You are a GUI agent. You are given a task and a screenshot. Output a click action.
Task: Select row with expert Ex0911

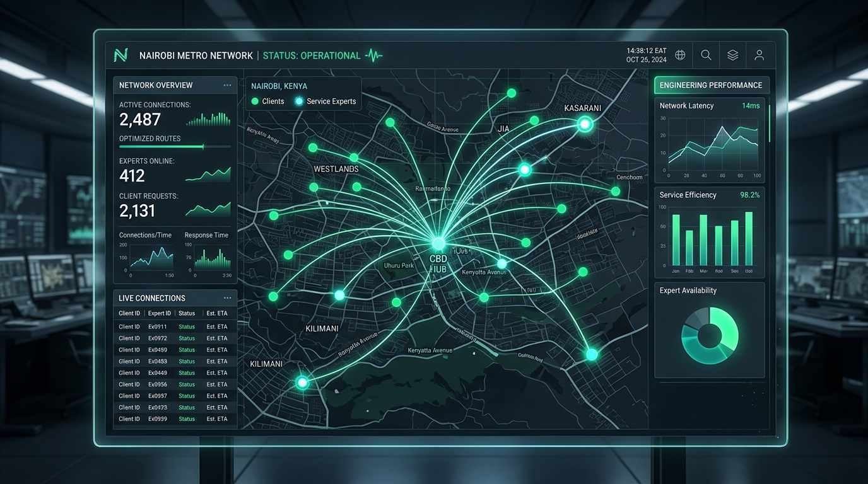pos(175,326)
